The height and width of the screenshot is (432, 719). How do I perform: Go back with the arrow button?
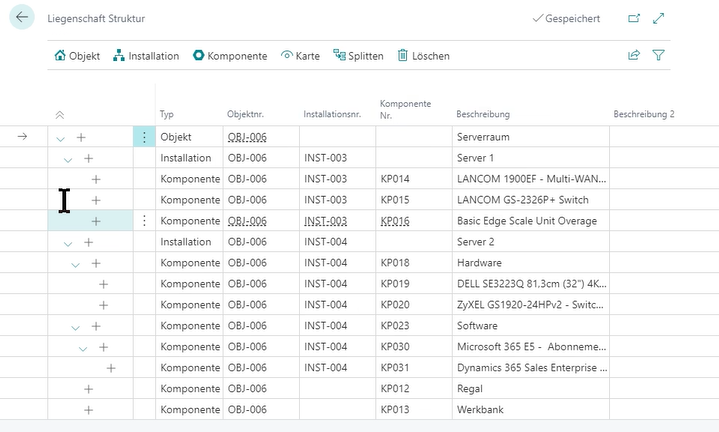point(22,17)
